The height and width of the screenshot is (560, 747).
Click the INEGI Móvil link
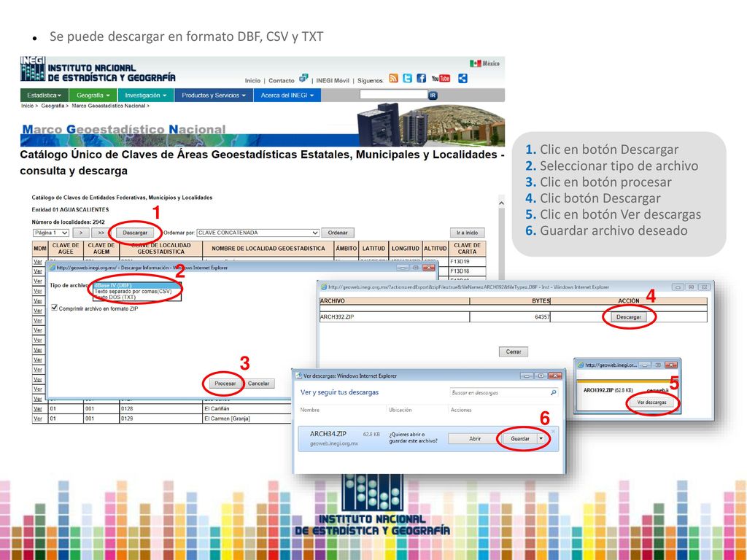[333, 81]
